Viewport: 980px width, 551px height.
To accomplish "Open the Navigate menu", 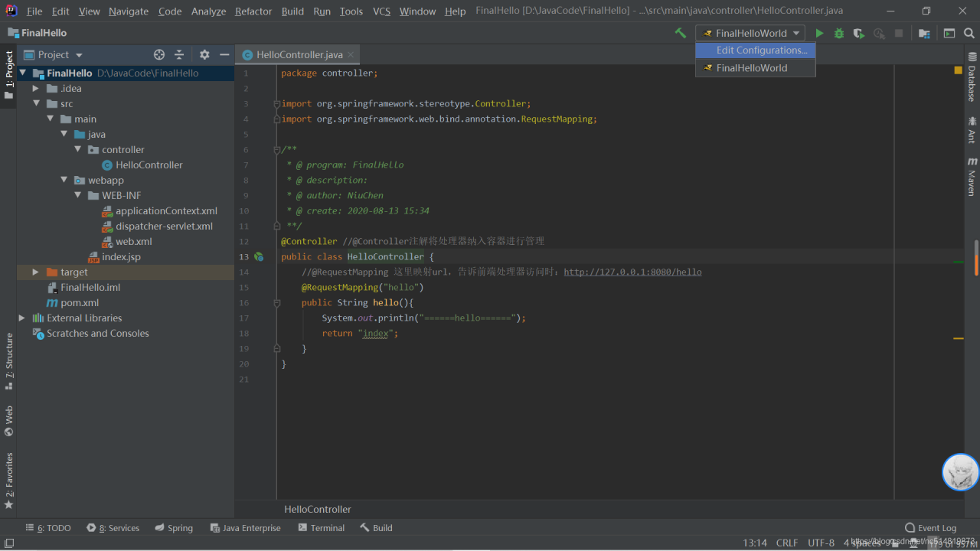I will point(129,11).
